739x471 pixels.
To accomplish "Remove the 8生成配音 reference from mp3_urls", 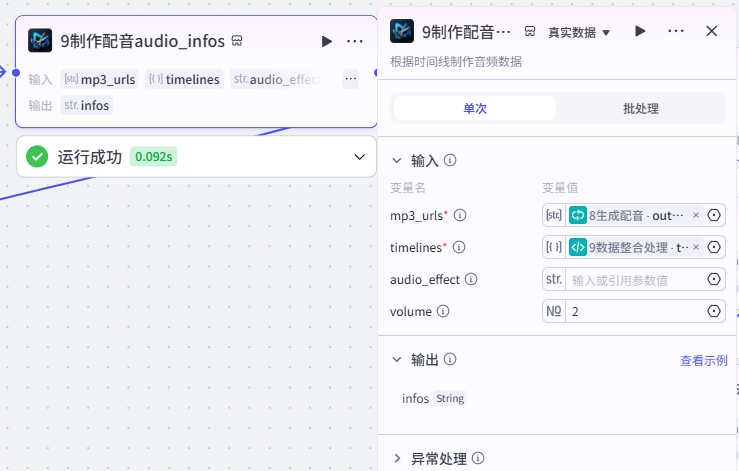I will click(696, 215).
